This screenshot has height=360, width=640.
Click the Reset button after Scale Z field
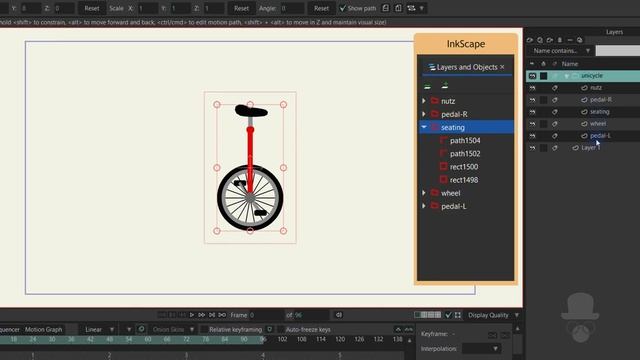(241, 8)
